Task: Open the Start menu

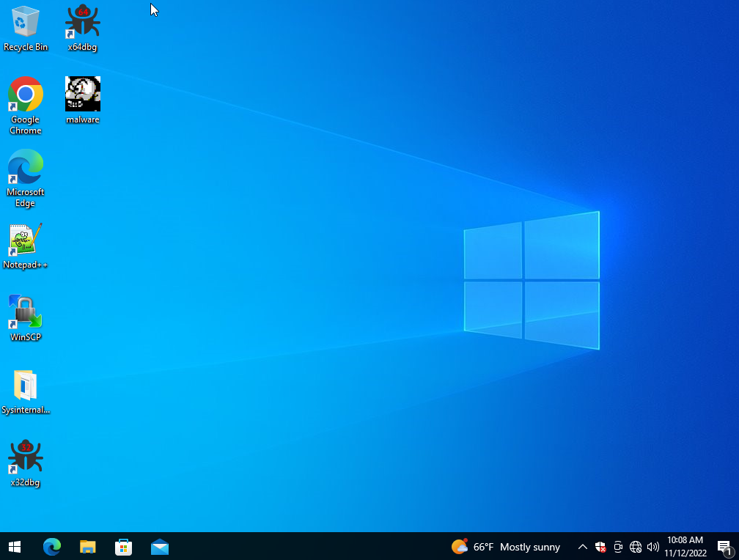Action: tap(14, 547)
